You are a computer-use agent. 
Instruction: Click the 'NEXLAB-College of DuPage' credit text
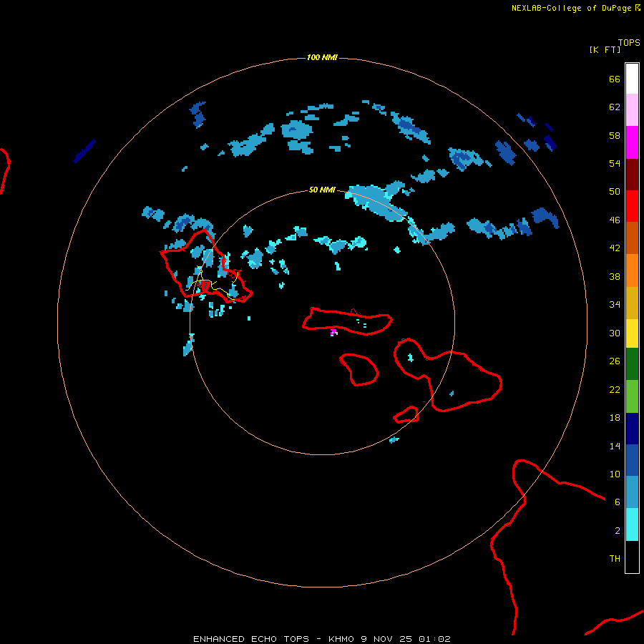[x=571, y=8]
